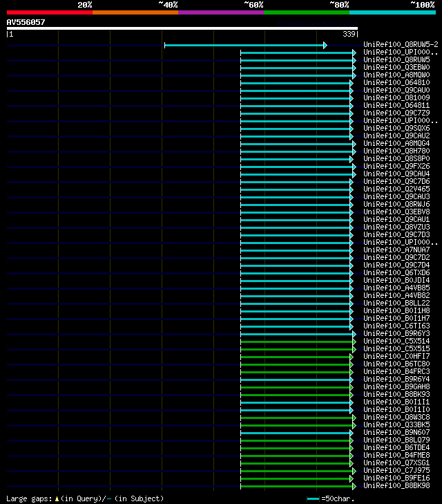
Task: Click label UniRef100_B0JDI4
Action: tap(396, 280)
